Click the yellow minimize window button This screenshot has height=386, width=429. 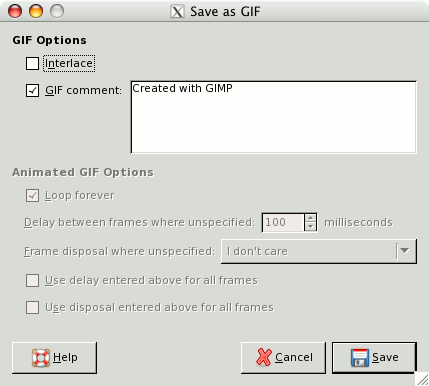(x=36, y=11)
